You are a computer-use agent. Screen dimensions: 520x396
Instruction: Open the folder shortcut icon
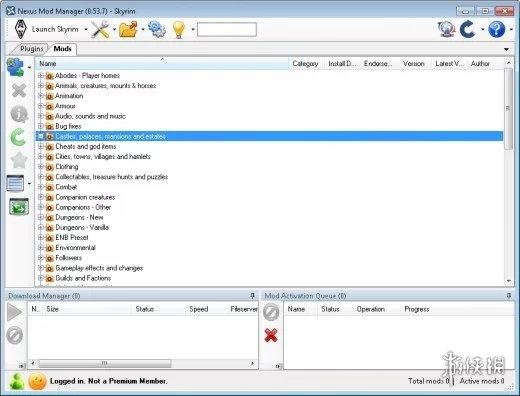point(128,29)
